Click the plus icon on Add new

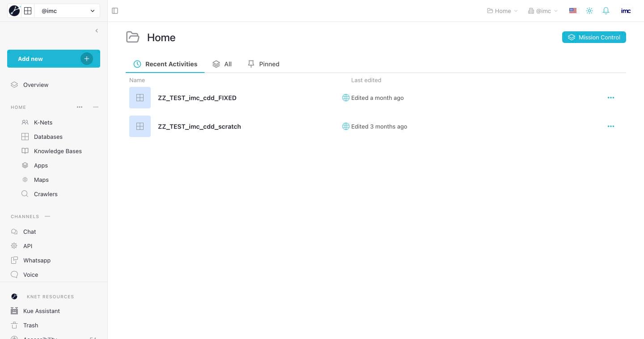pyautogui.click(x=87, y=59)
